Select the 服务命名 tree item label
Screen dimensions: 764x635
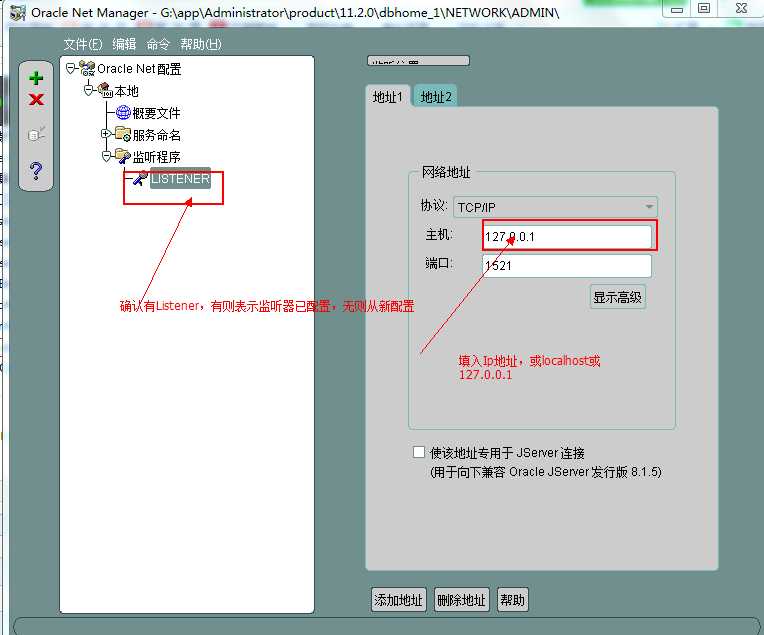[156, 135]
